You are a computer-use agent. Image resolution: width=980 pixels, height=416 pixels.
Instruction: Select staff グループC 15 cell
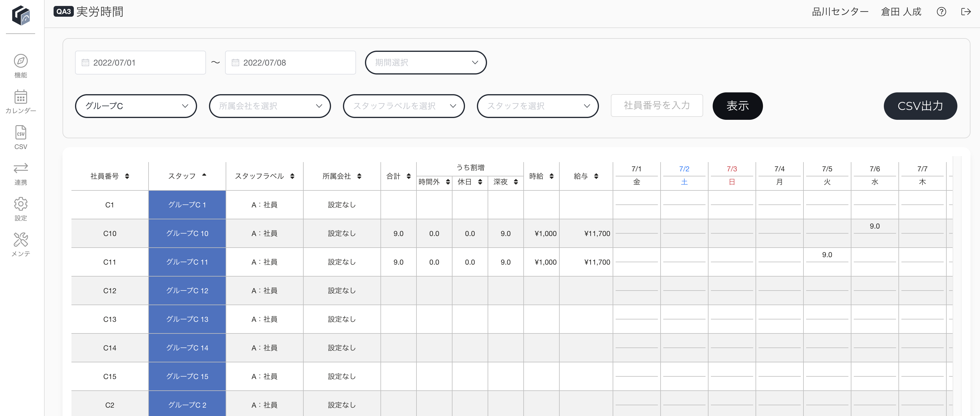pyautogui.click(x=187, y=376)
